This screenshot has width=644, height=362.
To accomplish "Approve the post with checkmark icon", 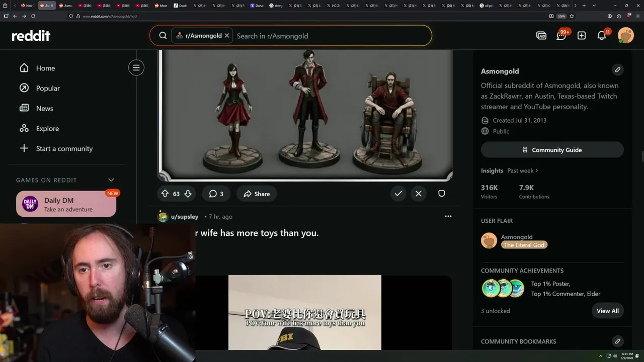I will pyautogui.click(x=398, y=194).
